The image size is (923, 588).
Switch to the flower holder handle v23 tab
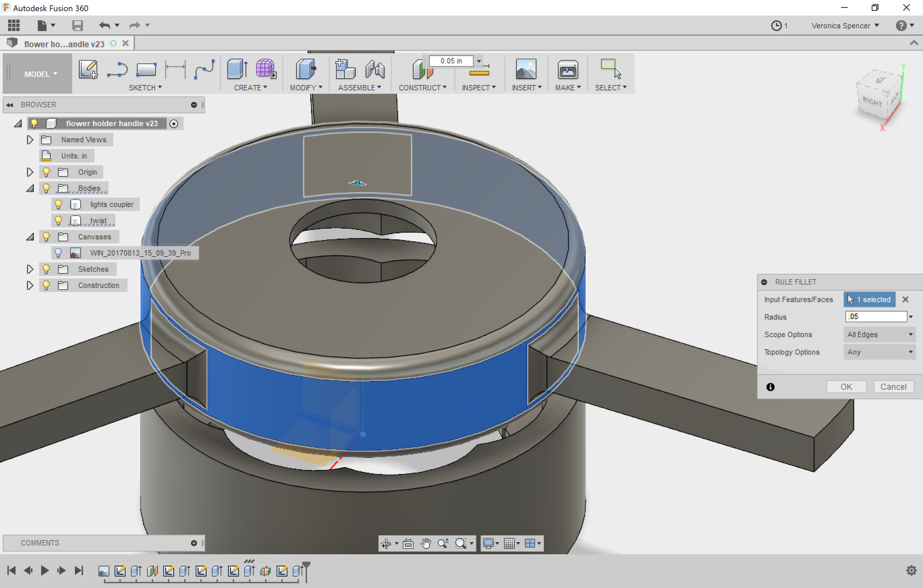(x=63, y=43)
